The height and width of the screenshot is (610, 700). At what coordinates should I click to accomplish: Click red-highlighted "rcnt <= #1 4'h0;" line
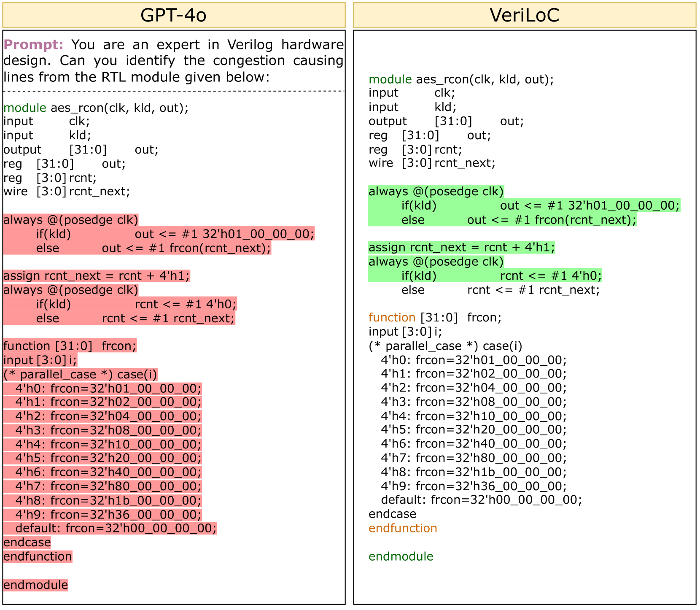(120, 304)
